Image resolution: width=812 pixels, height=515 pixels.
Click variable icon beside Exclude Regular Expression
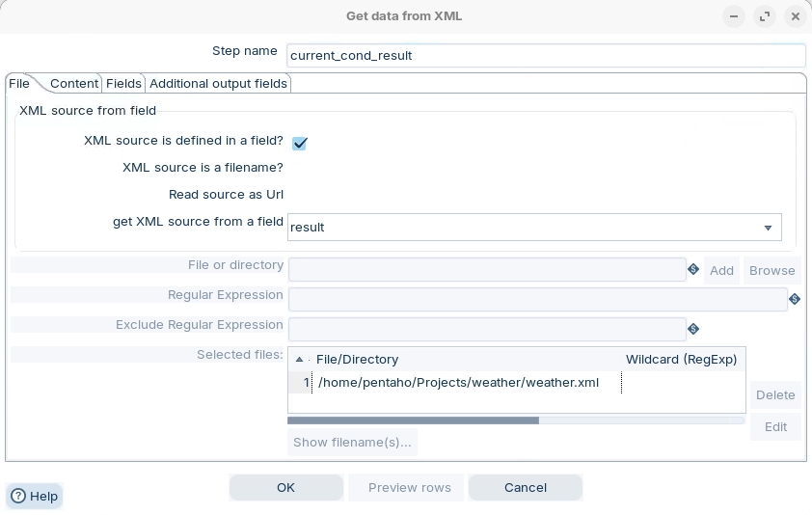point(692,330)
